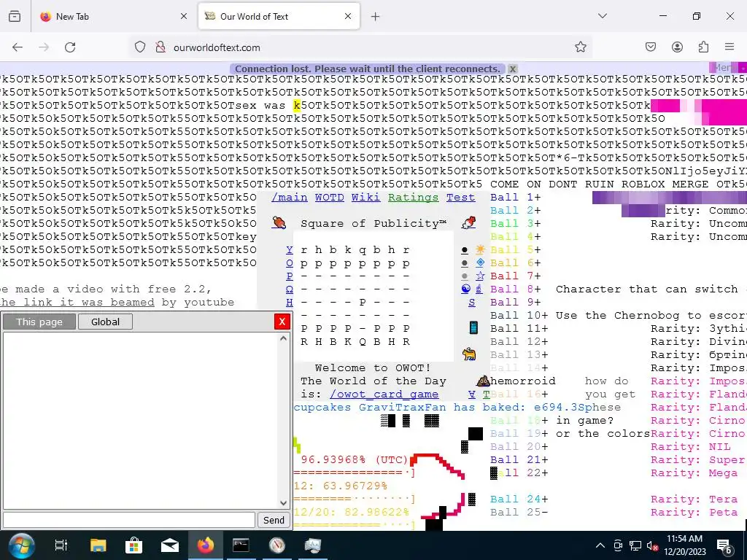Click the address bar showing ourworldoftext.com
This screenshot has height=560, width=747.
point(362,47)
